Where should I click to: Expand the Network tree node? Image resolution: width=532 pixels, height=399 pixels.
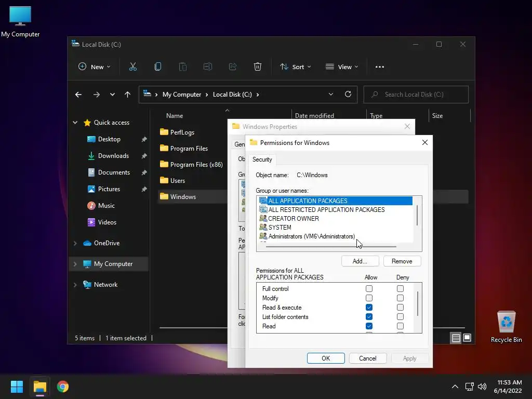click(x=75, y=285)
